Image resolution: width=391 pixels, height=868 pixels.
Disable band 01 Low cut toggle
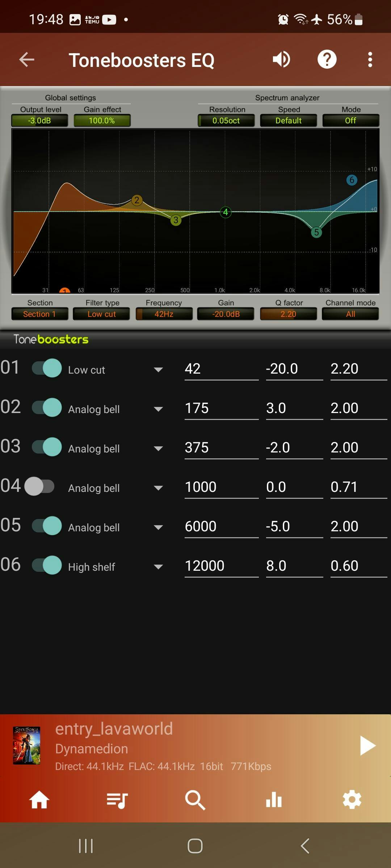[x=47, y=368]
